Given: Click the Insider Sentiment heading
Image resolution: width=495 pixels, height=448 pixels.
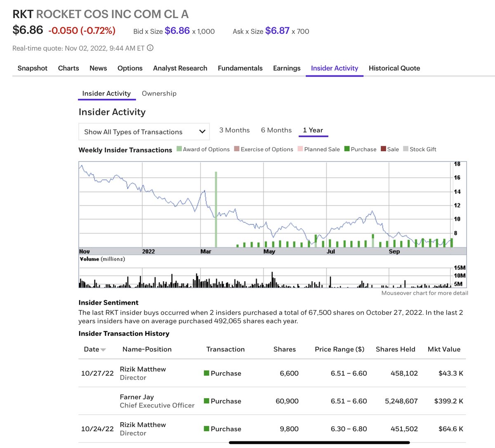Looking at the screenshot, I should click(x=108, y=303).
